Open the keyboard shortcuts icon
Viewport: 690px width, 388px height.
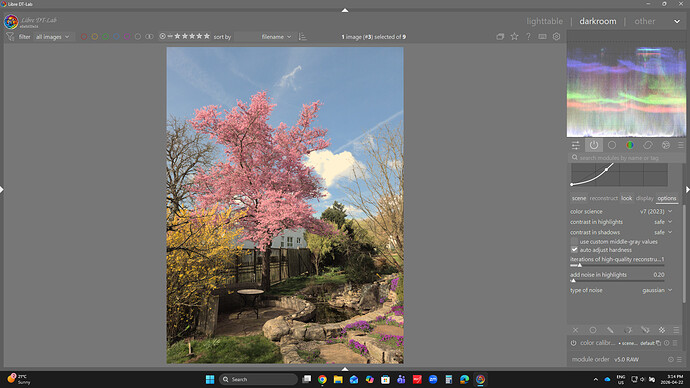pos(542,37)
